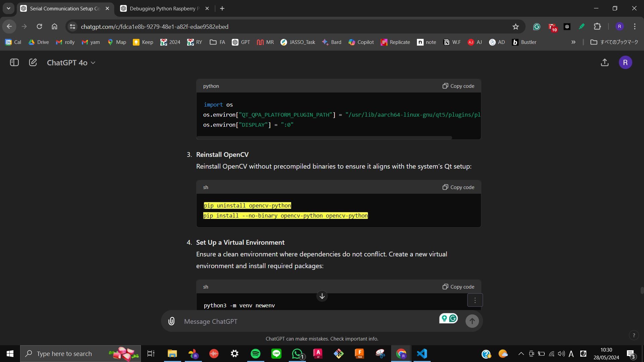
Task: Click the page vertical scrollbar thumb
Action: click(642, 291)
